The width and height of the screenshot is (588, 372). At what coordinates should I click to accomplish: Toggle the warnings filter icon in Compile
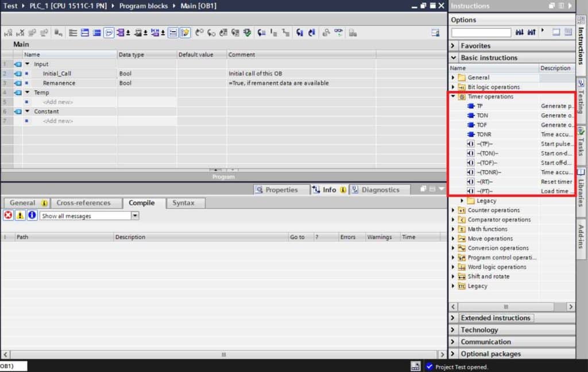pyautogui.click(x=20, y=216)
